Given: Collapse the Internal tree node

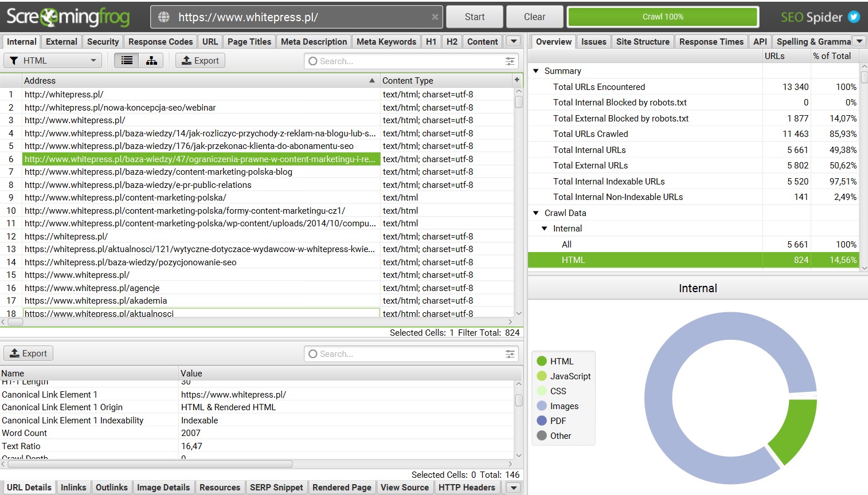Looking at the screenshot, I should point(545,229).
